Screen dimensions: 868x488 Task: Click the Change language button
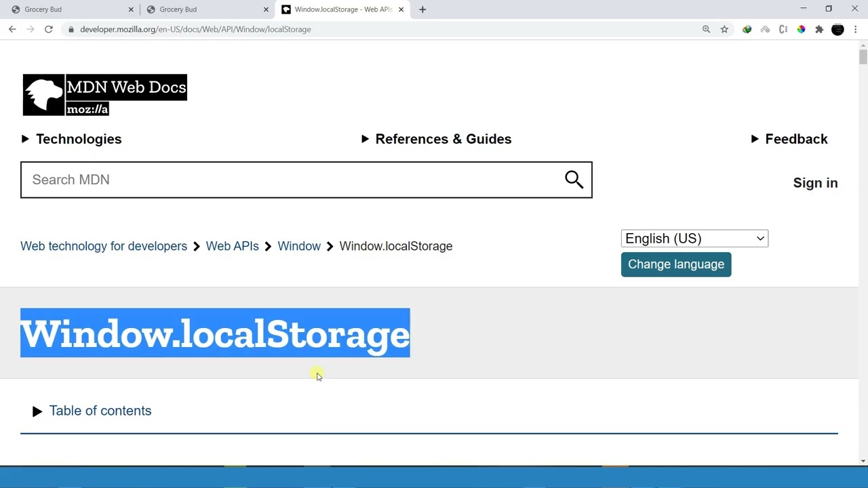(x=676, y=264)
